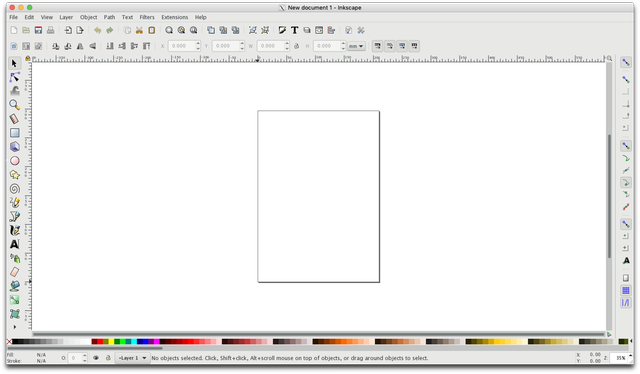Select the Node editing tool

tap(14, 77)
